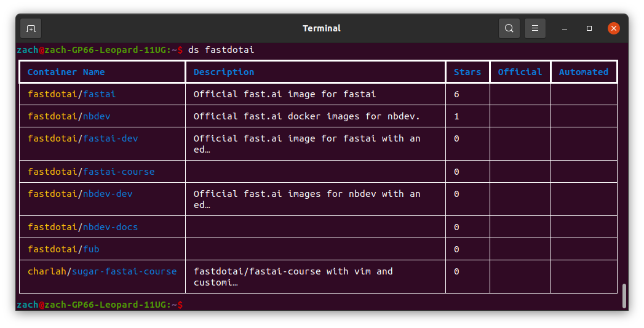Click the star count for fub row
644x328 pixels.
pos(456,249)
